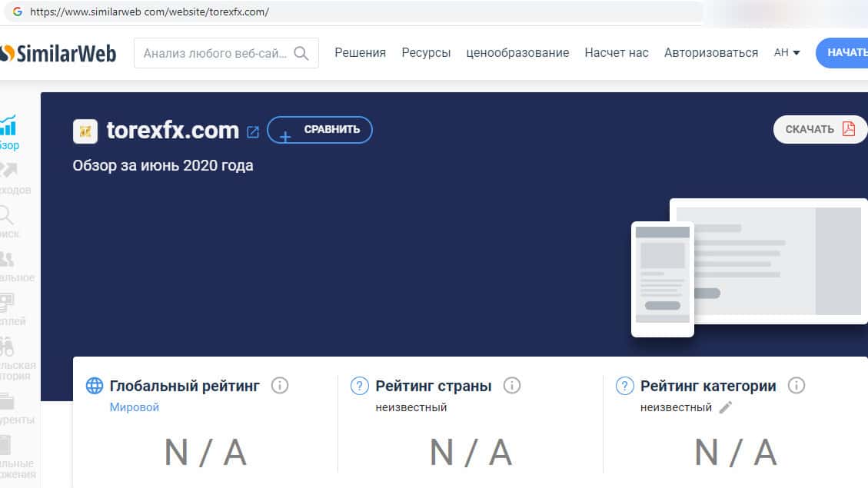Open the AH language dropdown
The width and height of the screenshot is (868, 488).
point(787,52)
